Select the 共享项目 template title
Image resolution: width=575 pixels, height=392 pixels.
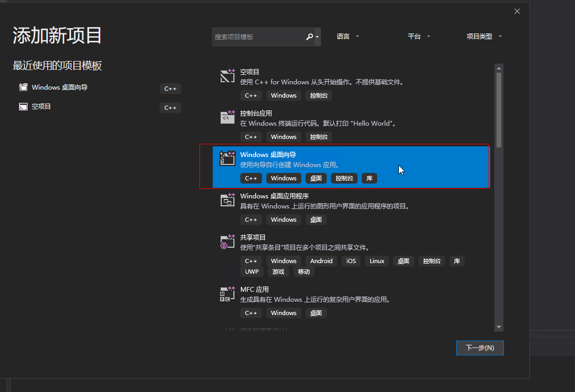(252, 238)
